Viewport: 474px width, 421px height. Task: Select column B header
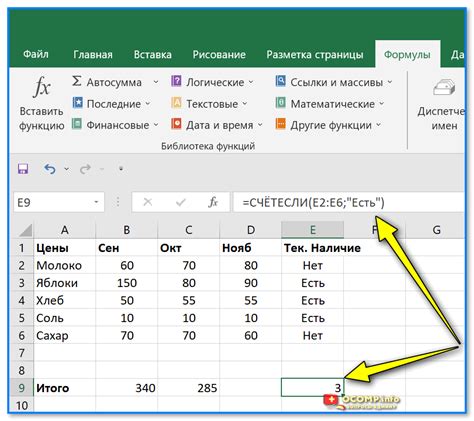tap(126, 230)
